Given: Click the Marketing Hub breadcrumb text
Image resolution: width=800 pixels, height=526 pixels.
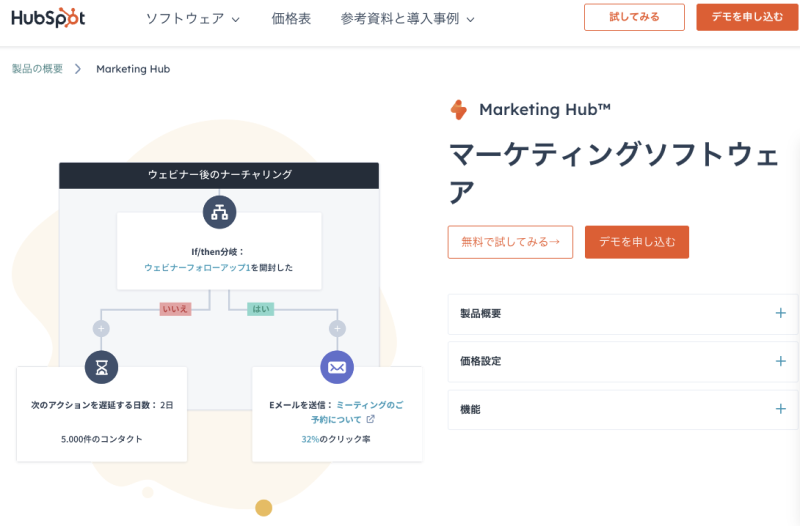Looking at the screenshot, I should pyautogui.click(x=133, y=69).
